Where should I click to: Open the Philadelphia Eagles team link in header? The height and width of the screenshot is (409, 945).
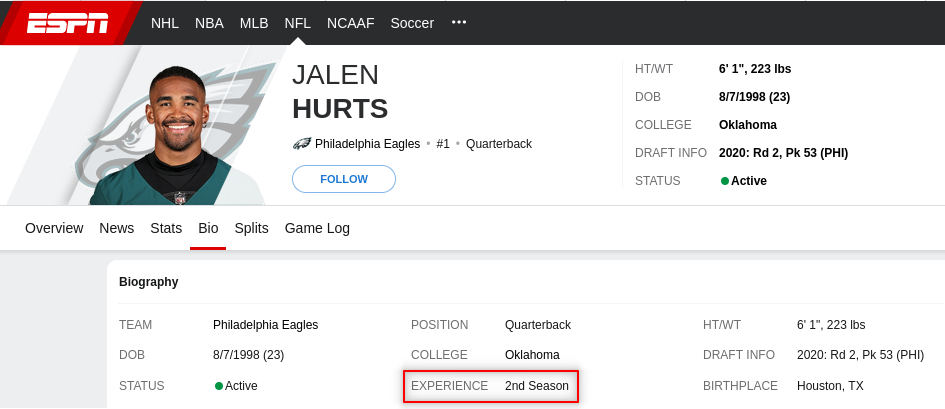point(367,144)
